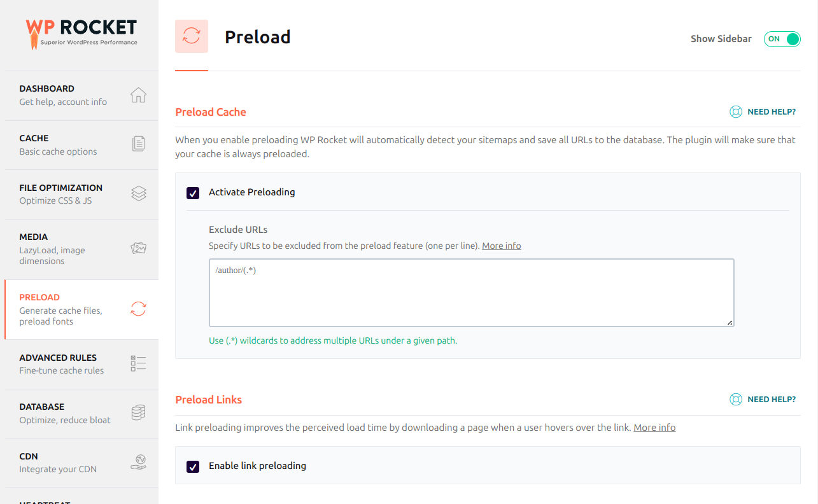Uncheck the Activate Preloading checkbox
818x504 pixels.
point(193,192)
